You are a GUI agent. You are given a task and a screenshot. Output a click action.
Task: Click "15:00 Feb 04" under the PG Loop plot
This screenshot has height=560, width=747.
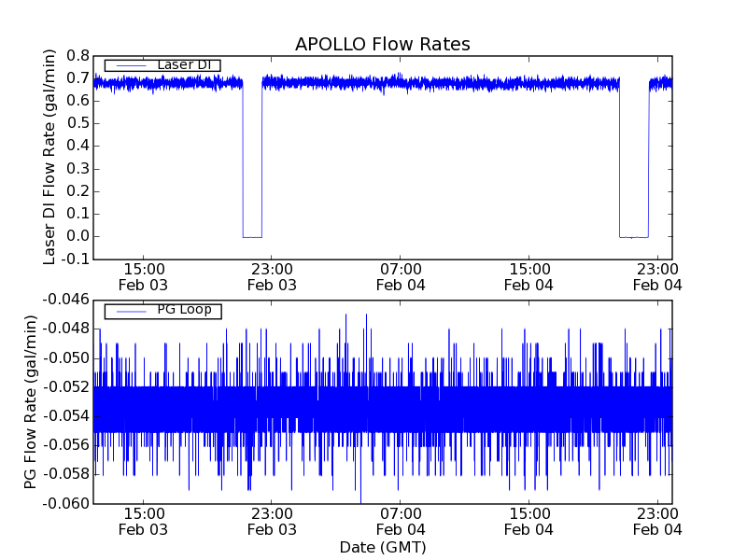[x=529, y=522]
